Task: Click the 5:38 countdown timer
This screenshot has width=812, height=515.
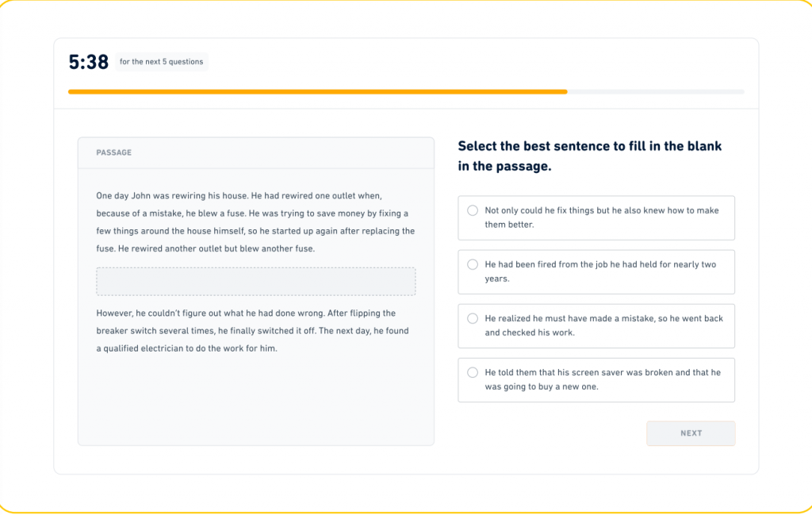Action: (x=88, y=62)
